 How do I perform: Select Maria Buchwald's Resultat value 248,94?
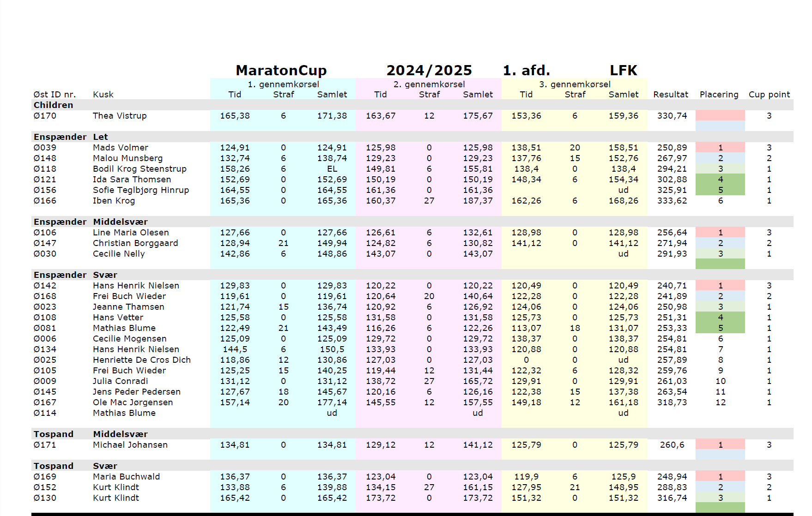tap(672, 477)
